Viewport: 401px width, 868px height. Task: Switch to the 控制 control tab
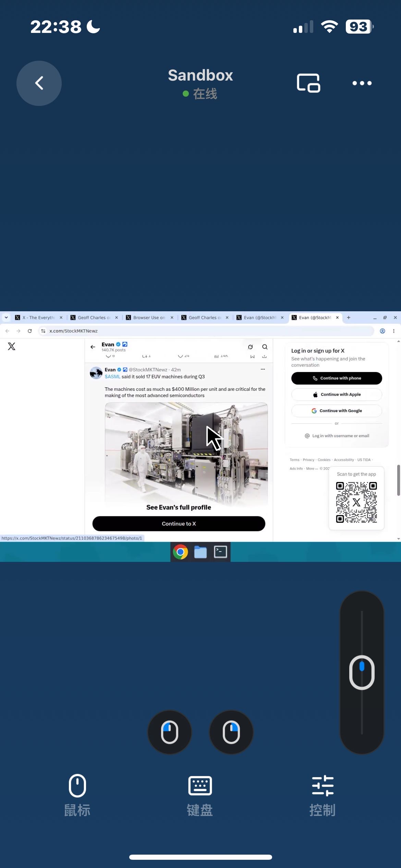coord(323,795)
